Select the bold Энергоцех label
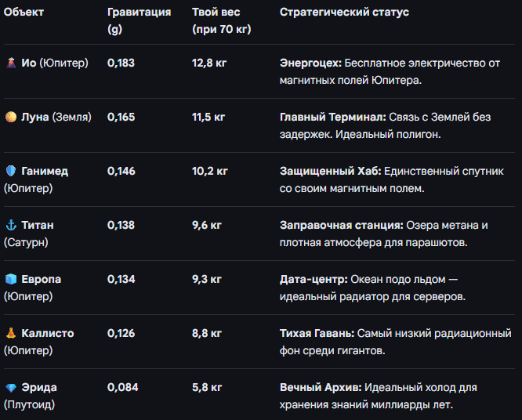The height and width of the screenshot is (420, 522). click(310, 63)
